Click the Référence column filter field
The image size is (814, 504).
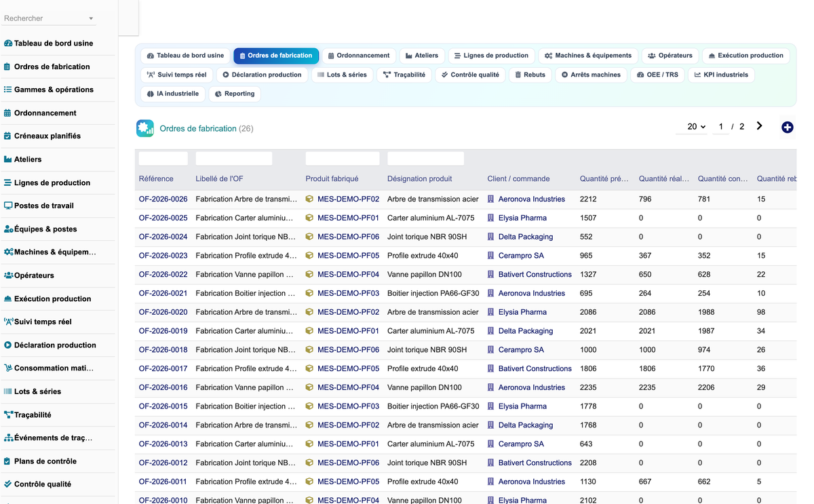pos(163,159)
